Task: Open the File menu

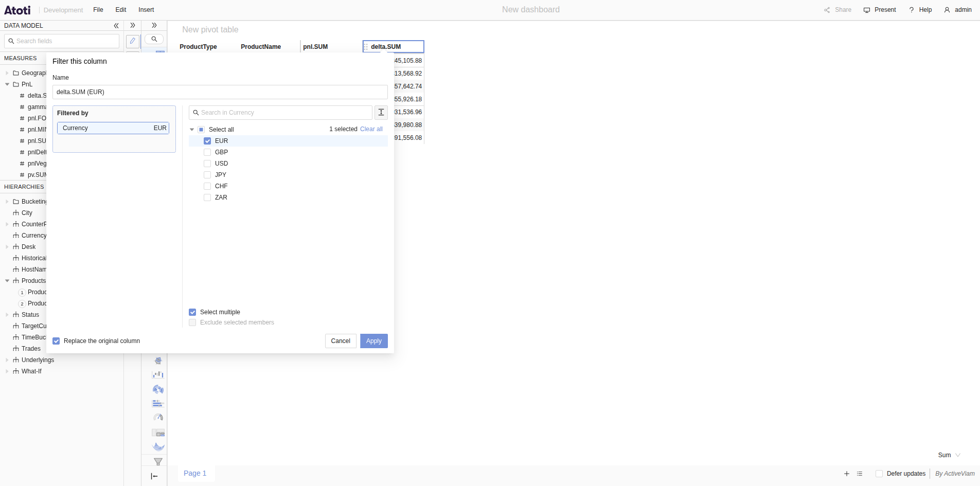Action: [98, 10]
